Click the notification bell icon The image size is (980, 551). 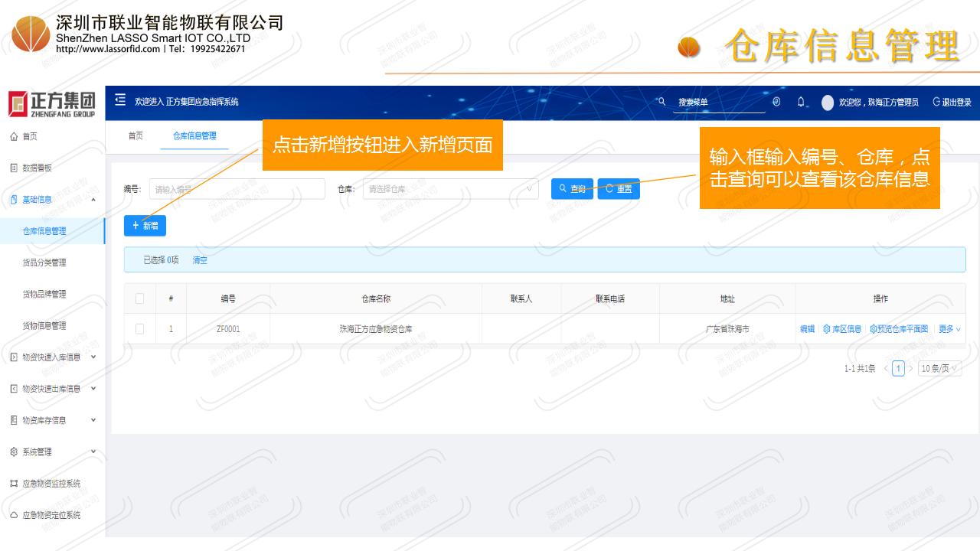801,102
